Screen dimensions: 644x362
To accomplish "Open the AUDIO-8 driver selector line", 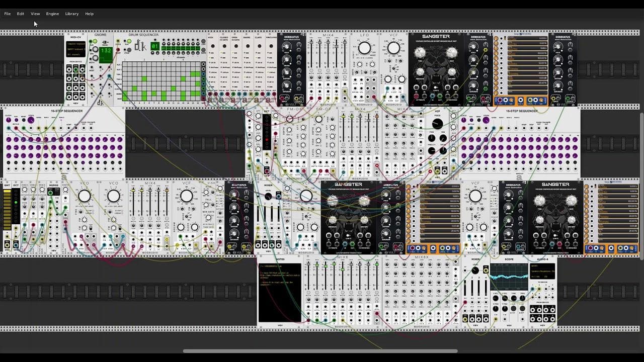I will tap(542, 266).
